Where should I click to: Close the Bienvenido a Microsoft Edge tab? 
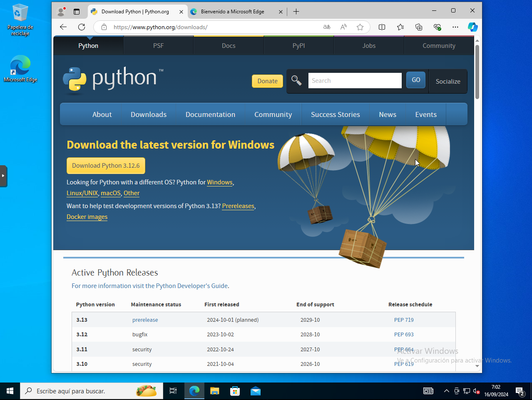[x=281, y=12]
